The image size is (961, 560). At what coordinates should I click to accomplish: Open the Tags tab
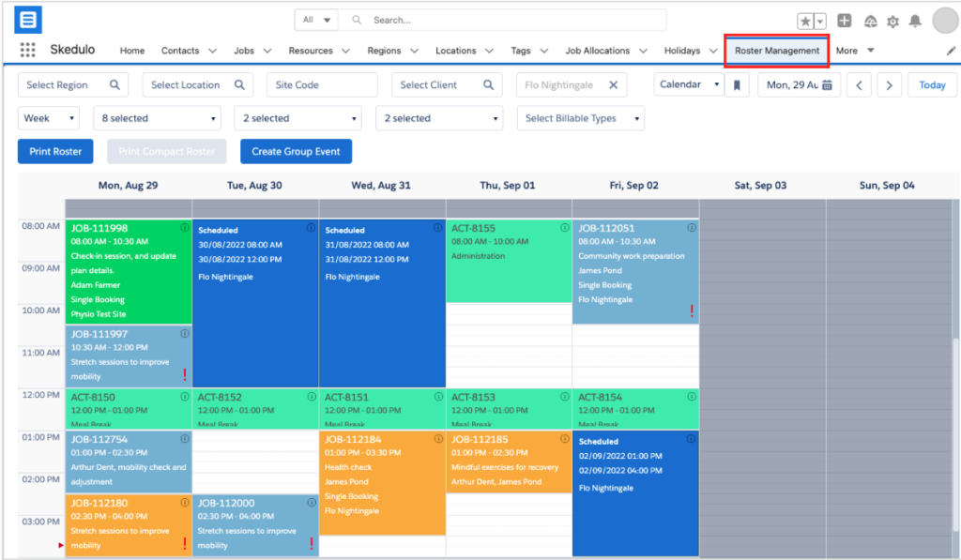[x=521, y=51]
